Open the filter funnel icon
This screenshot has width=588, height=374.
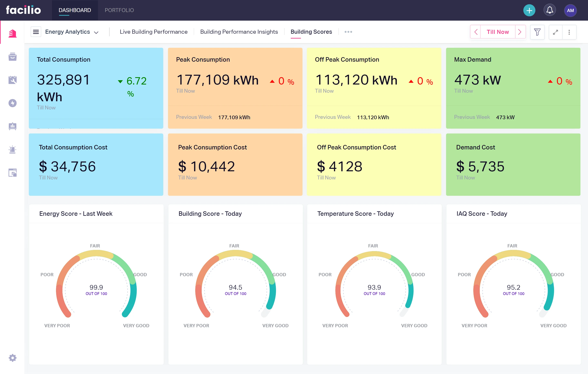click(537, 32)
